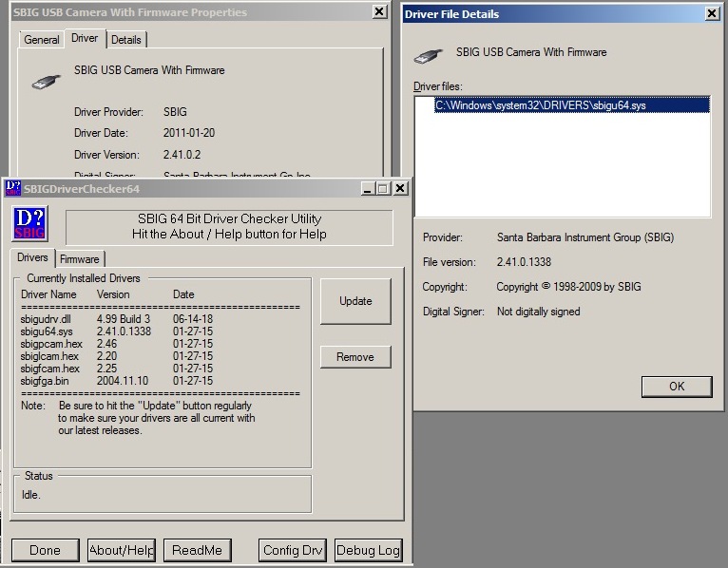Viewport: 728px width, 568px height.
Task: Click Driver Date value 2011-01-20
Action: tap(189, 133)
